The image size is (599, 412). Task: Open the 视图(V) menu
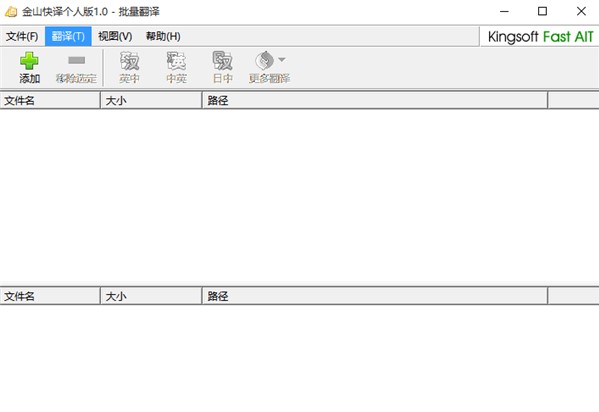(115, 36)
